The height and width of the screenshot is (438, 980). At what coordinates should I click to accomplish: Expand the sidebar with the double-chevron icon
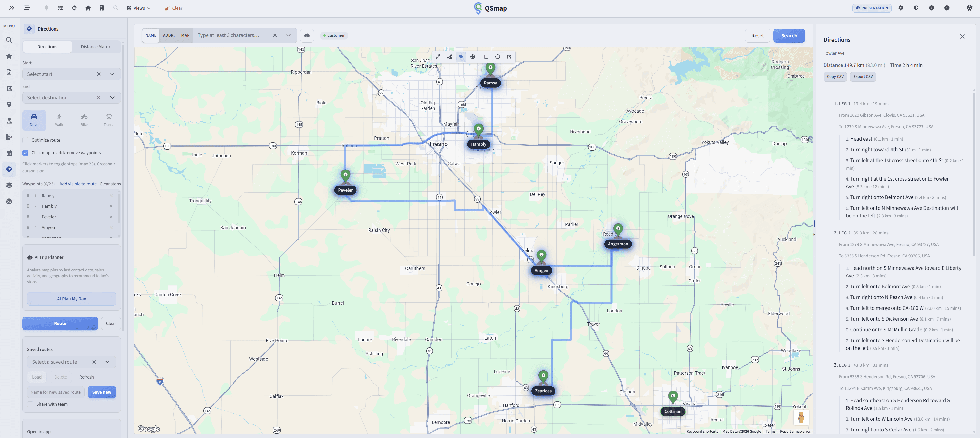click(12, 8)
